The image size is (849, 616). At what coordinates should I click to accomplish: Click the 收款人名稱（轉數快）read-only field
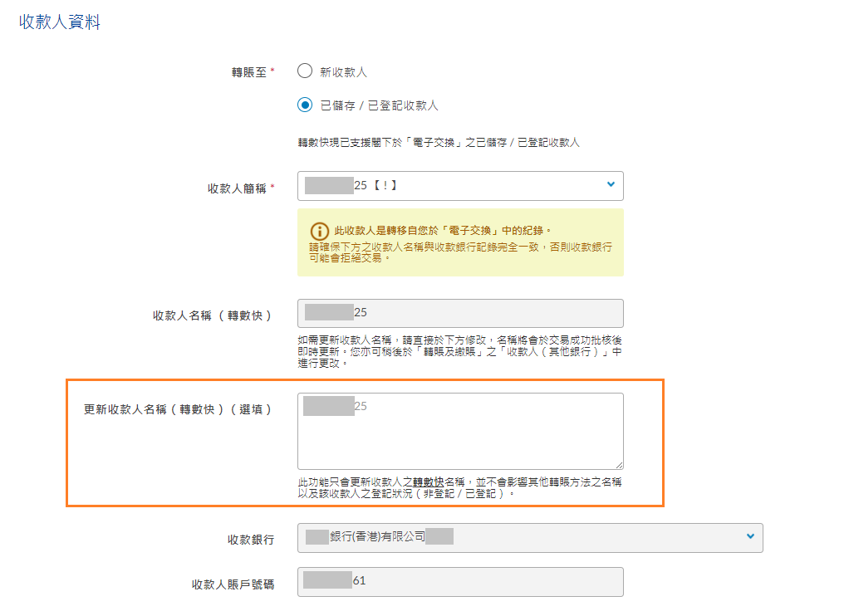(459, 313)
